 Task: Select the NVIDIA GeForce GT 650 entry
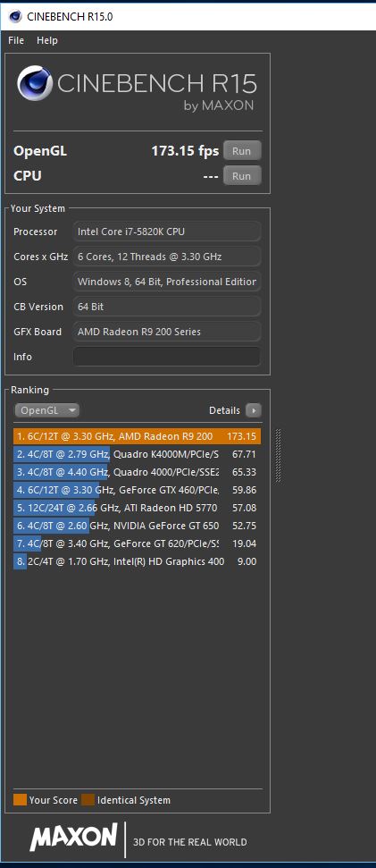coord(137,526)
